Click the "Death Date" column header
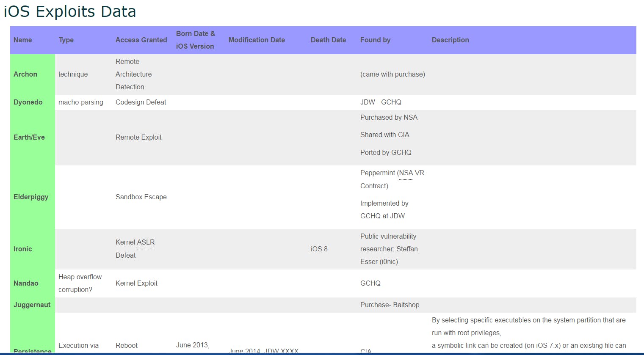This screenshot has width=644, height=355. coord(328,40)
